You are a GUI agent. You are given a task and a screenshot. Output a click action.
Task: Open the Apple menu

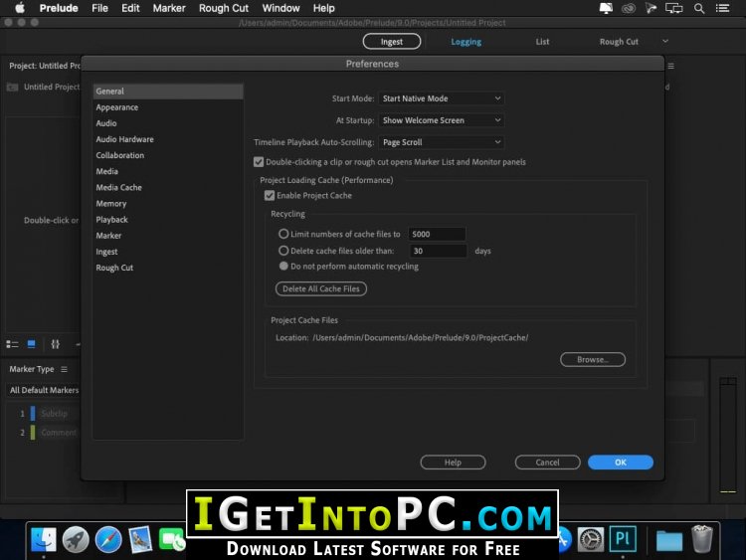(20, 8)
